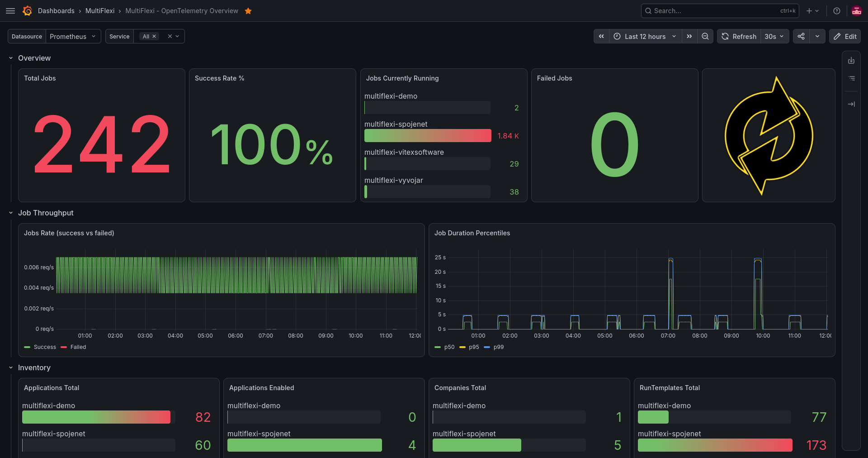Click the dock sidebar arrow icon
868x458 pixels.
click(851, 104)
